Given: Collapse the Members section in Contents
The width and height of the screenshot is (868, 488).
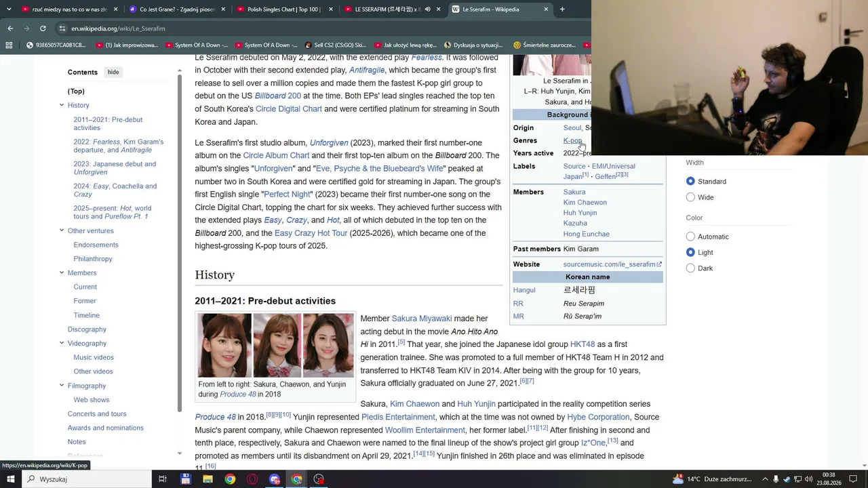Looking at the screenshot, I should 62,272.
